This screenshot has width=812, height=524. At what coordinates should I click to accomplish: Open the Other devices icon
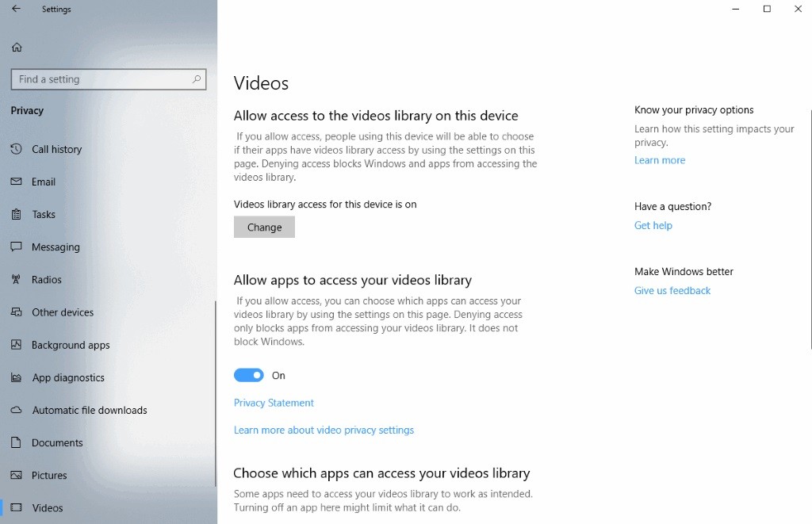click(16, 312)
